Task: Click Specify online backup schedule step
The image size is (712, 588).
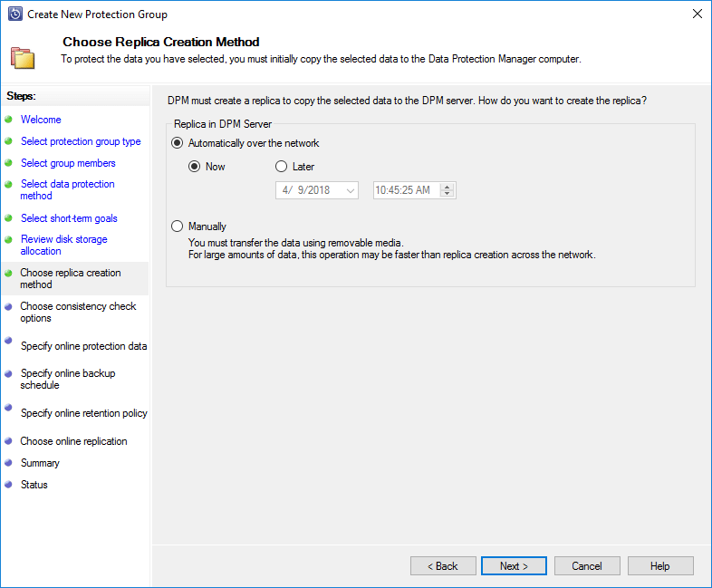Action: tap(68, 379)
